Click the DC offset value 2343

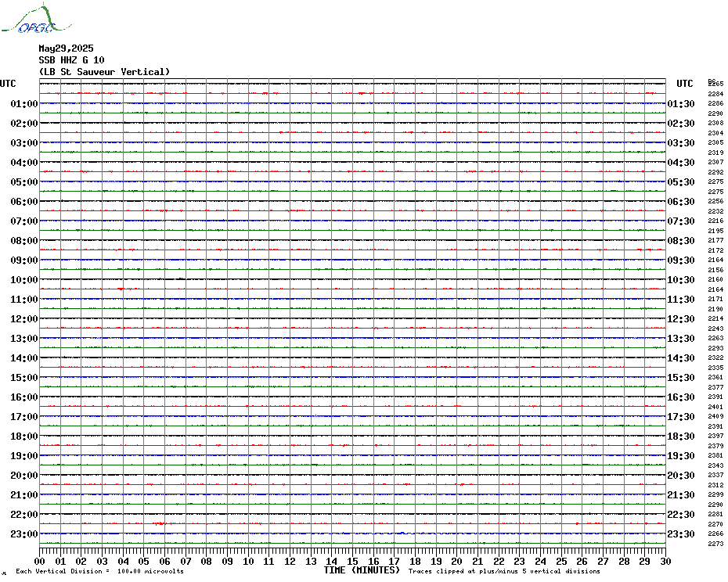[x=715, y=465]
